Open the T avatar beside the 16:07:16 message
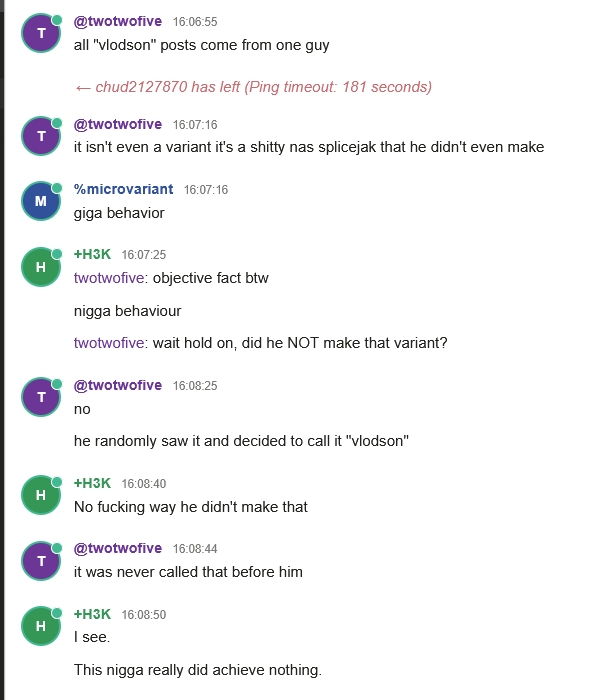This screenshot has height=700, width=609. (41, 136)
